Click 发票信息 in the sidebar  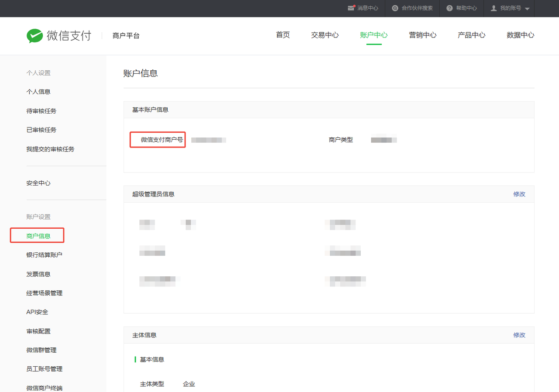pos(38,274)
